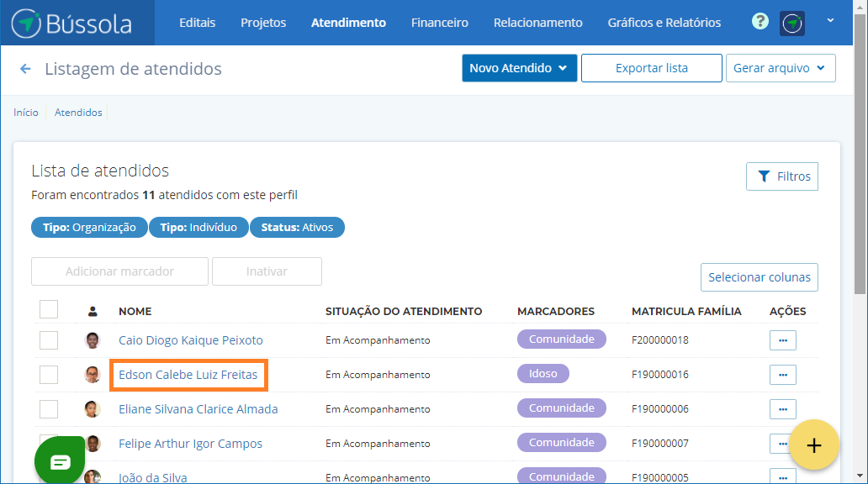The image size is (868, 484).
Task: Open actions menu for Edson Calebe Luiz Freitas
Action: 783,375
